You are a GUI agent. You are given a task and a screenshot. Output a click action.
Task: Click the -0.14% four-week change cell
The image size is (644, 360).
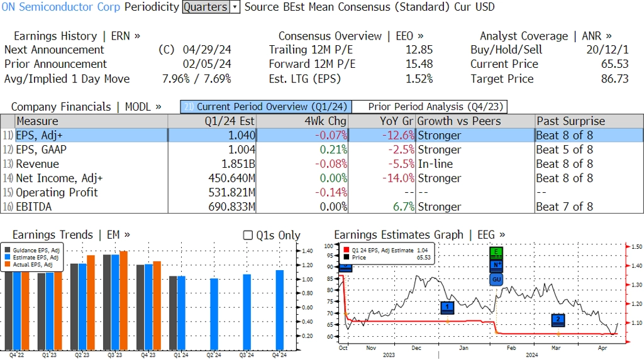331,192
